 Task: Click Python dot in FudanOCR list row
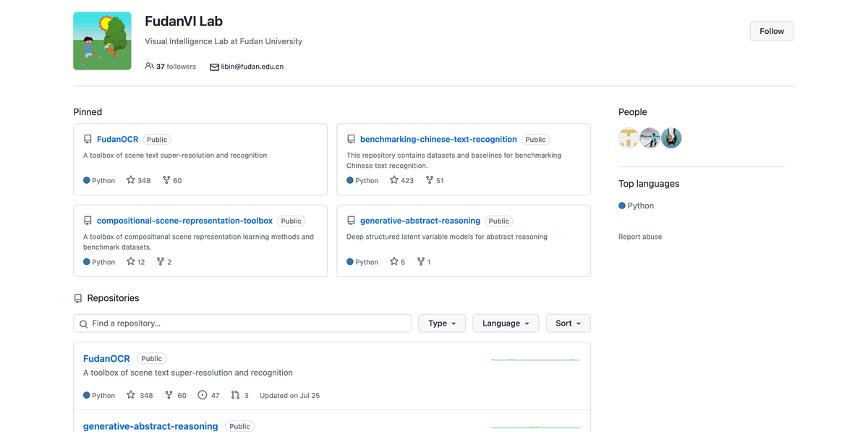(87, 395)
